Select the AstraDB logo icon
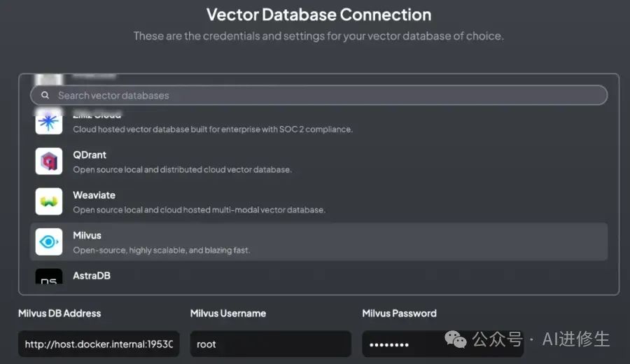This screenshot has width=630, height=364. (49, 276)
